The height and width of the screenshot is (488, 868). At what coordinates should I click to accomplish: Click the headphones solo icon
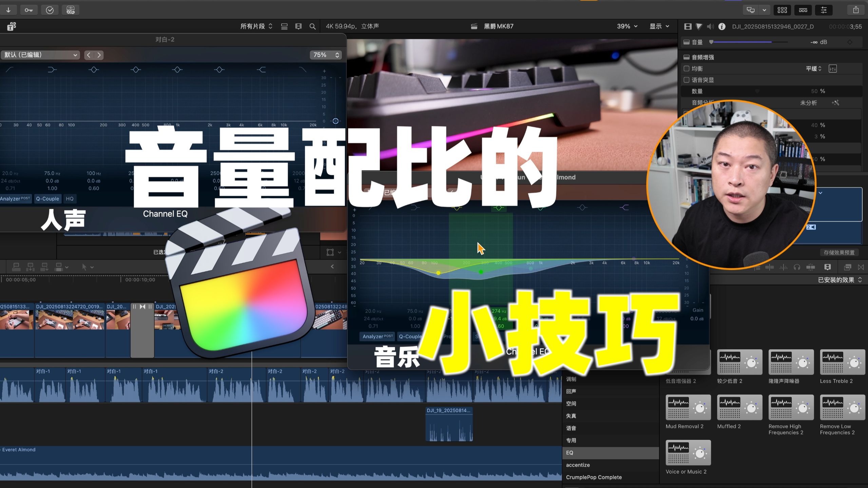797,267
